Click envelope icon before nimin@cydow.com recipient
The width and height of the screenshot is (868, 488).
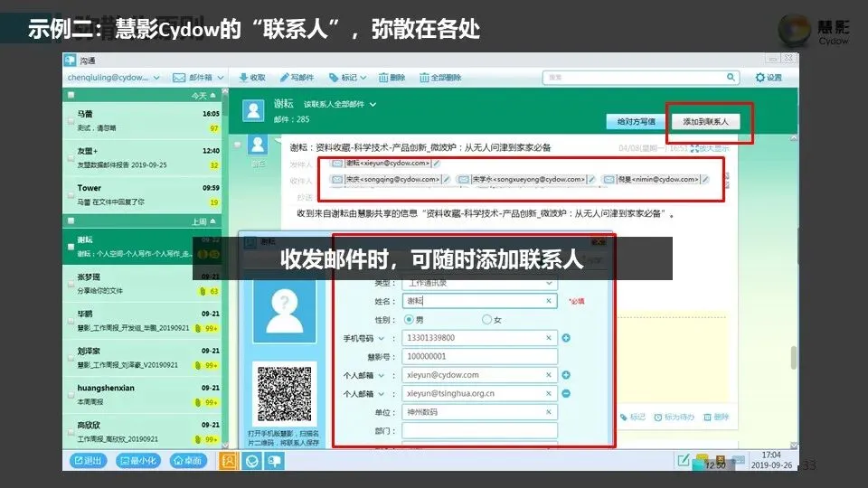(x=609, y=179)
